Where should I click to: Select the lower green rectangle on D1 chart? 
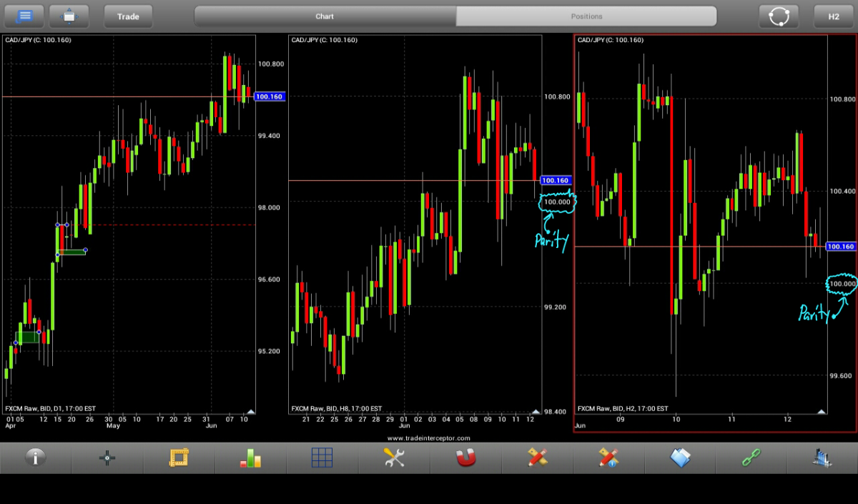tap(28, 337)
